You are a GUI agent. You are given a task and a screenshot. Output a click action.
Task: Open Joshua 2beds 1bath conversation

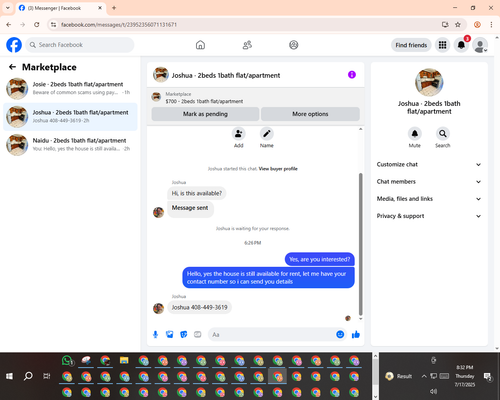click(70, 117)
